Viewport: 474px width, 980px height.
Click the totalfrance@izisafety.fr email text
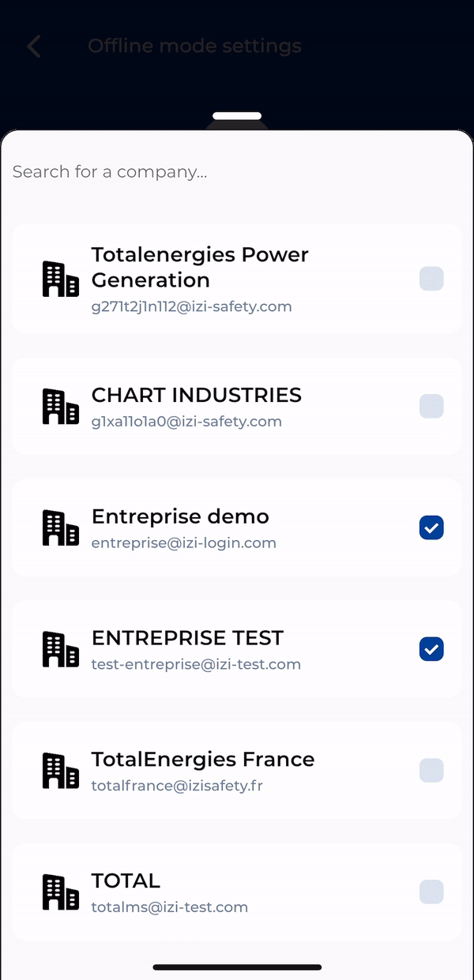click(177, 786)
